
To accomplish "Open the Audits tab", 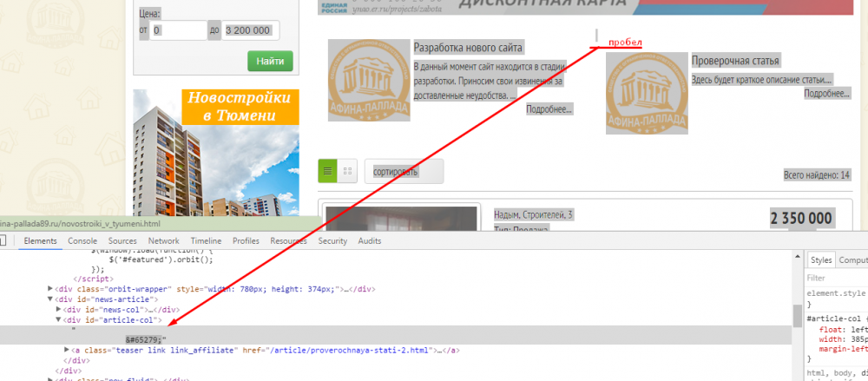I will tap(369, 241).
